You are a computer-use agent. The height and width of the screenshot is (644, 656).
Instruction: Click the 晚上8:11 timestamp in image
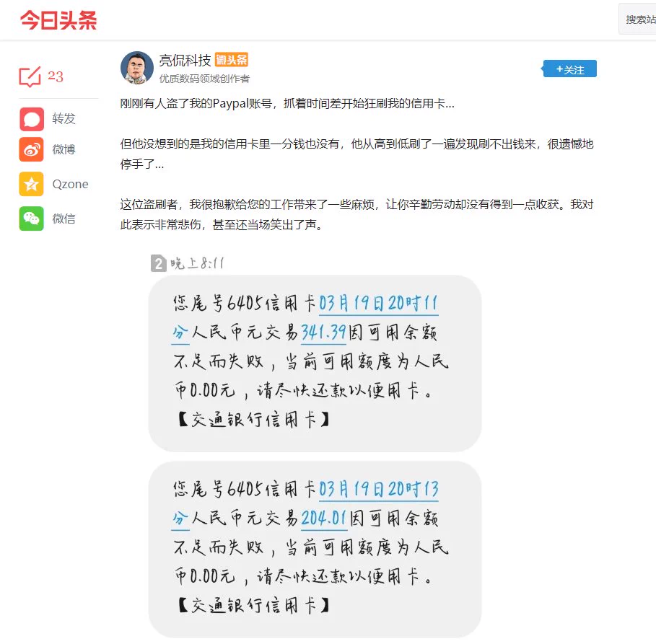click(197, 263)
